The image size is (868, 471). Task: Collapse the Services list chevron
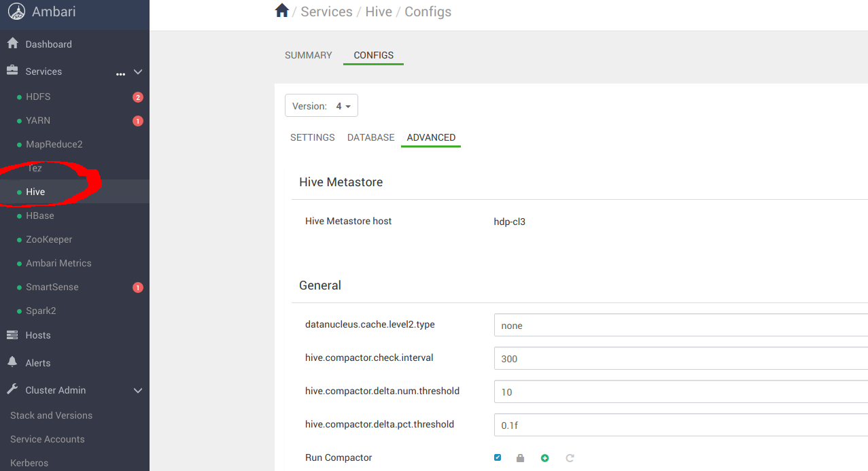coord(137,71)
